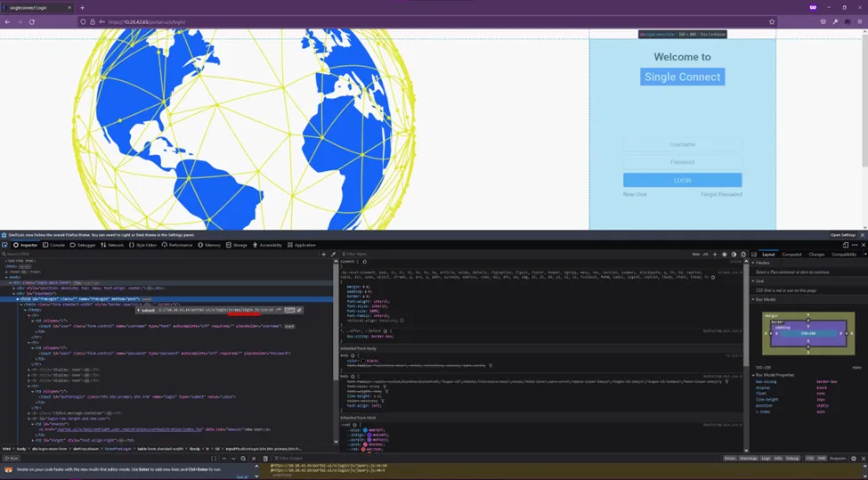Toggle the .cls classes panel
The width and height of the screenshot is (868, 480).
[705, 254]
